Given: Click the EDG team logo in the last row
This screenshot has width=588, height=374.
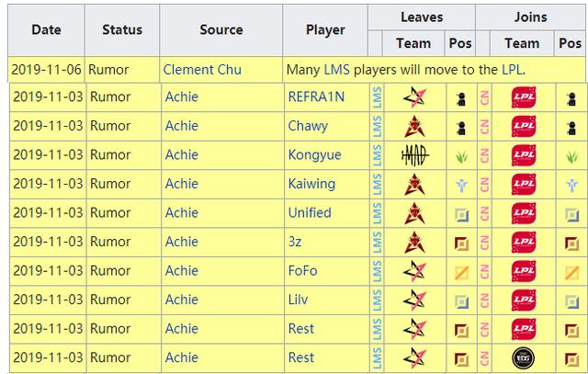Looking at the screenshot, I should click(523, 357).
